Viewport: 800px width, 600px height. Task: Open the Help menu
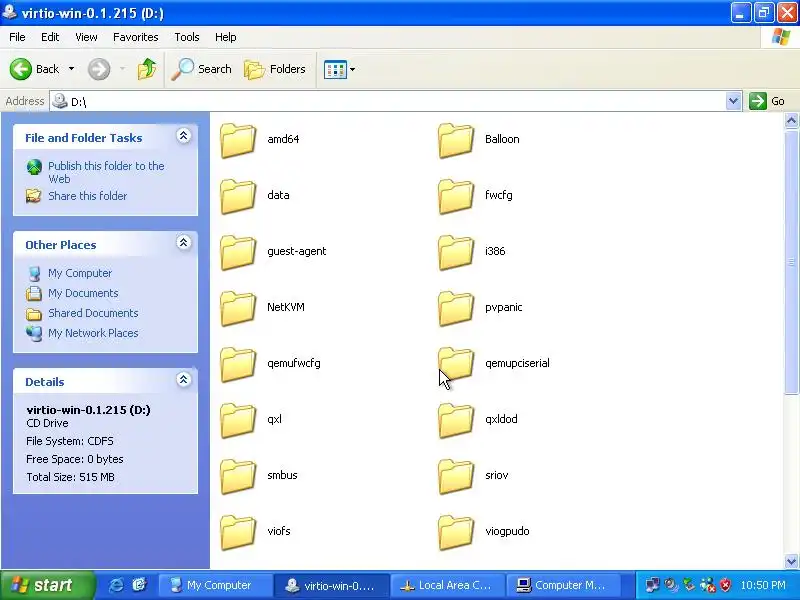[226, 37]
